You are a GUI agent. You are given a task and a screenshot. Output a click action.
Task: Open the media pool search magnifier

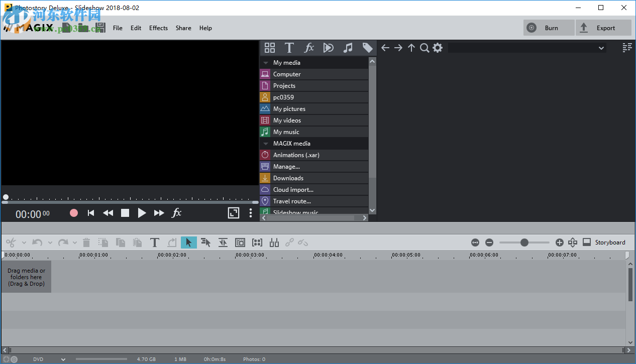(425, 48)
